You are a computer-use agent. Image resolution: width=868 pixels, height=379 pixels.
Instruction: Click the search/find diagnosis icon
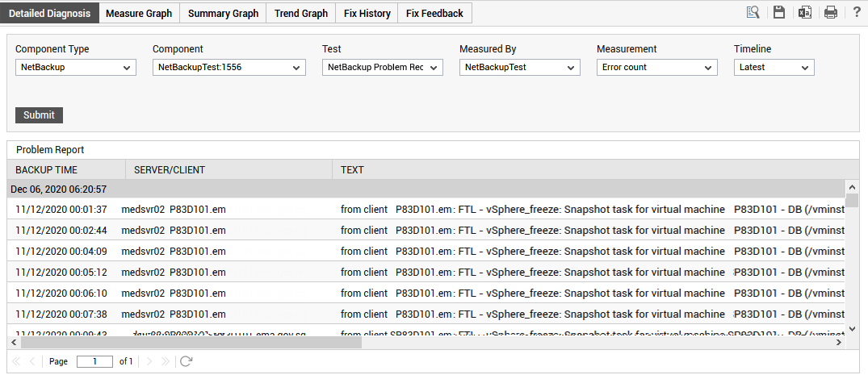[x=753, y=13]
